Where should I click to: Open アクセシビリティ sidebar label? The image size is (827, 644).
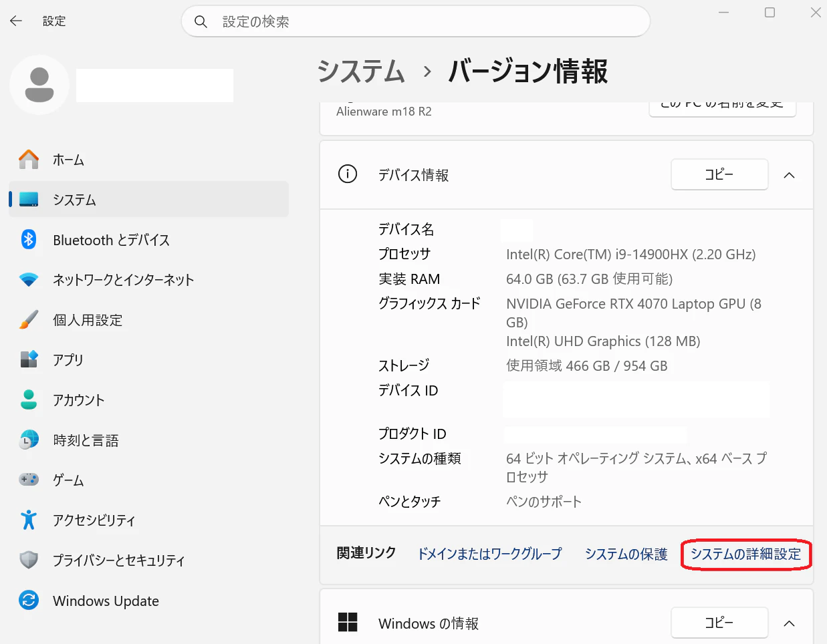point(94,520)
